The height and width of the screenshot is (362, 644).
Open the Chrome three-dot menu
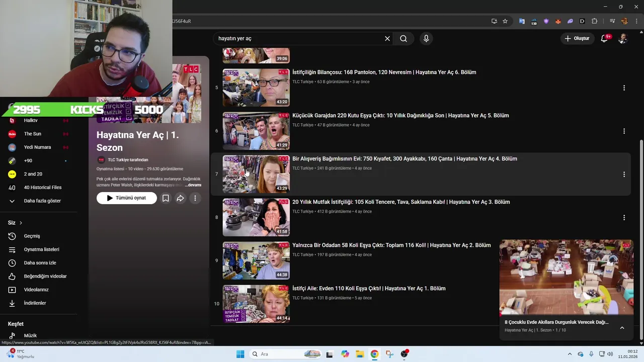coord(636,21)
